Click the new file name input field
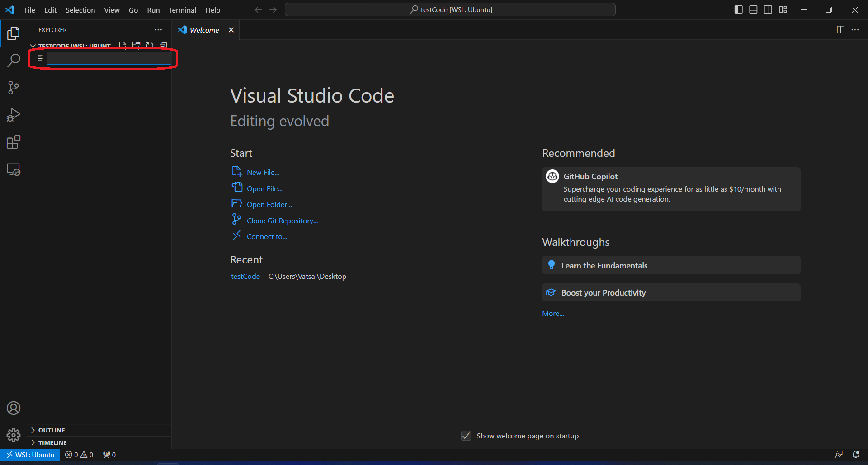 pyautogui.click(x=108, y=58)
